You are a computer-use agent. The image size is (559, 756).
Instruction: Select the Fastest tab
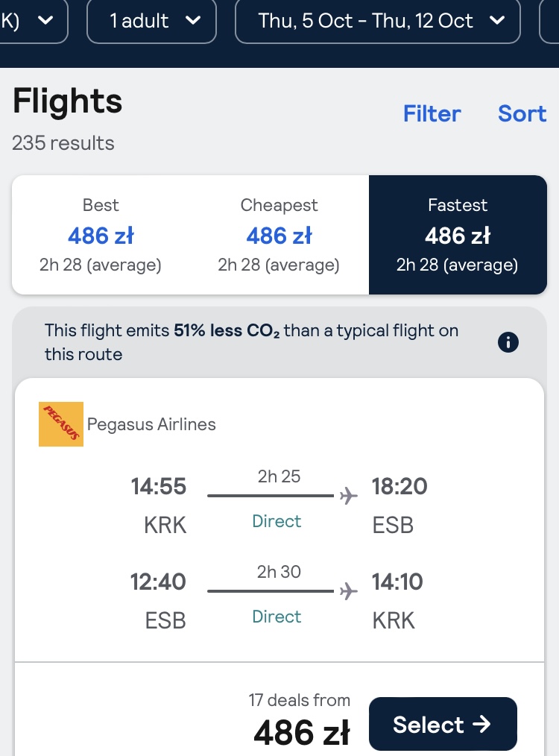pos(458,235)
